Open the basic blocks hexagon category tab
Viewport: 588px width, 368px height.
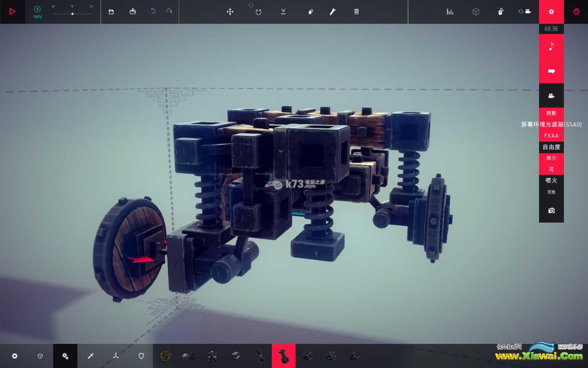15,356
